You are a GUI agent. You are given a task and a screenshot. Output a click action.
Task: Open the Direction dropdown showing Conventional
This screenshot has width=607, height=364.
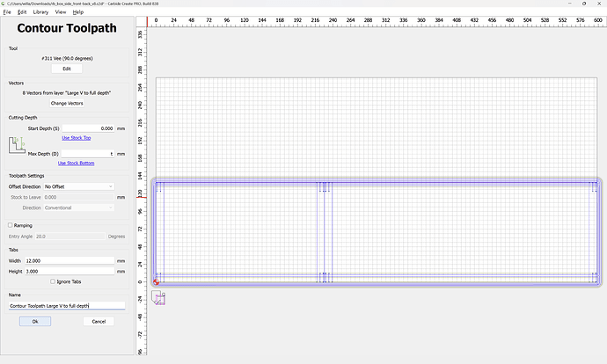(79, 207)
